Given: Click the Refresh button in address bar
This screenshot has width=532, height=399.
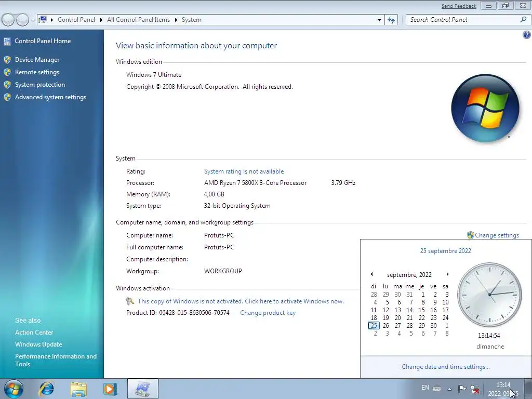Looking at the screenshot, I should pyautogui.click(x=391, y=20).
